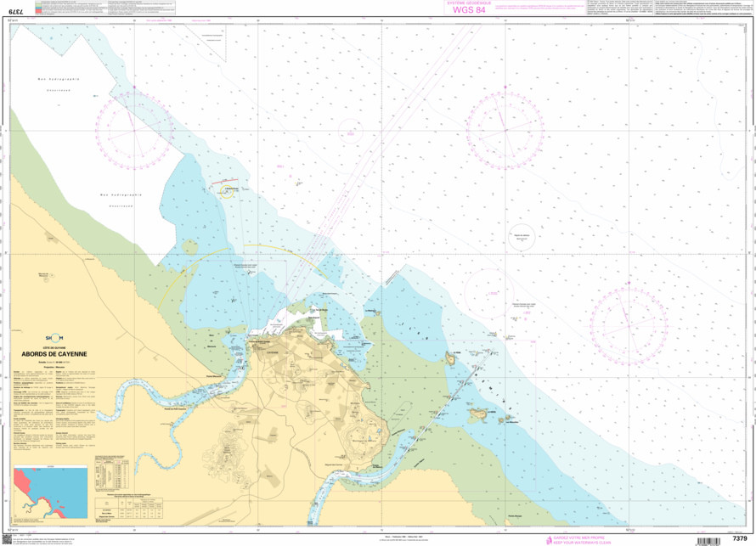Click the small pink circle north of the channel

(351, 131)
